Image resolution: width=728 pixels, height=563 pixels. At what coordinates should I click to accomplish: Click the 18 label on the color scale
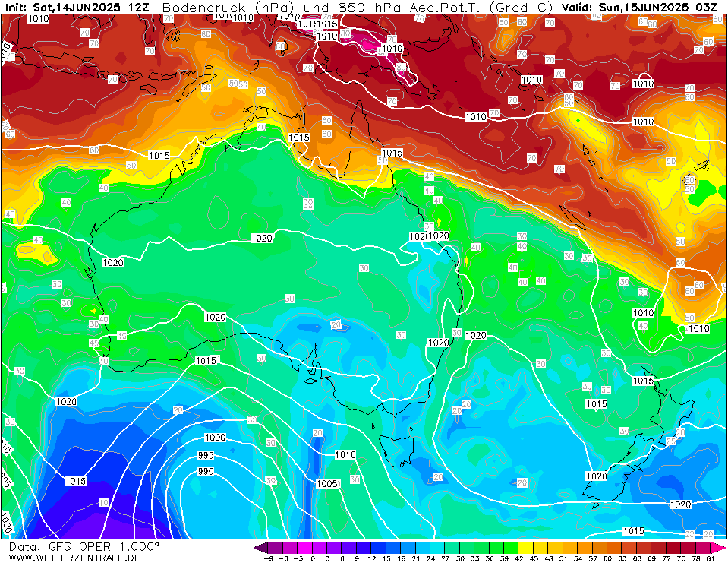tap(402, 558)
